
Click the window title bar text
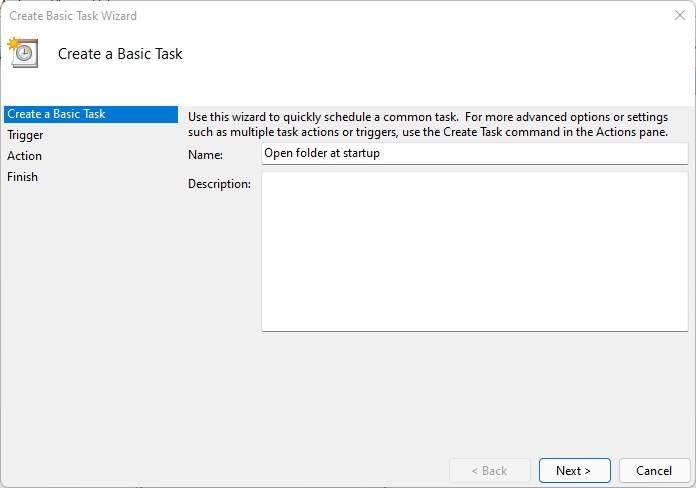73,16
